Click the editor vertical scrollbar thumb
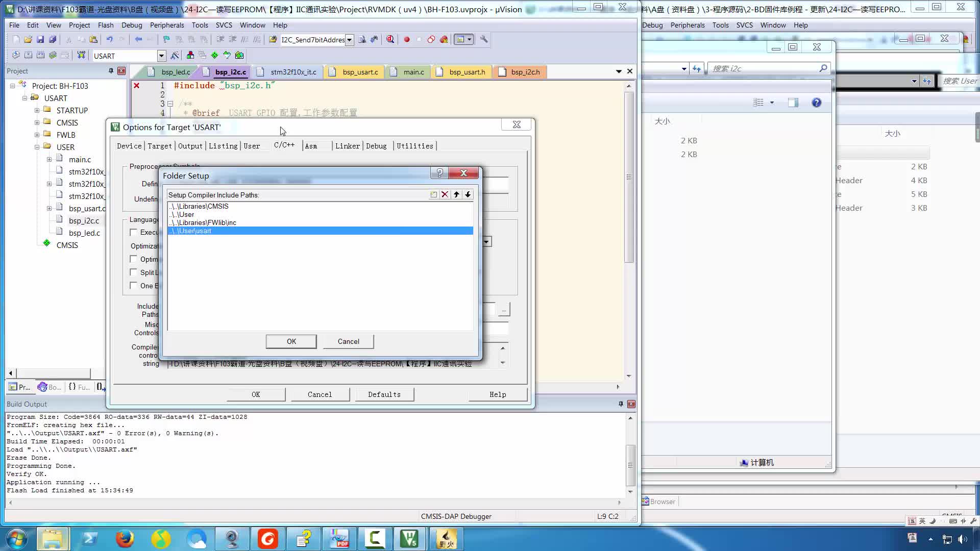 point(629,177)
